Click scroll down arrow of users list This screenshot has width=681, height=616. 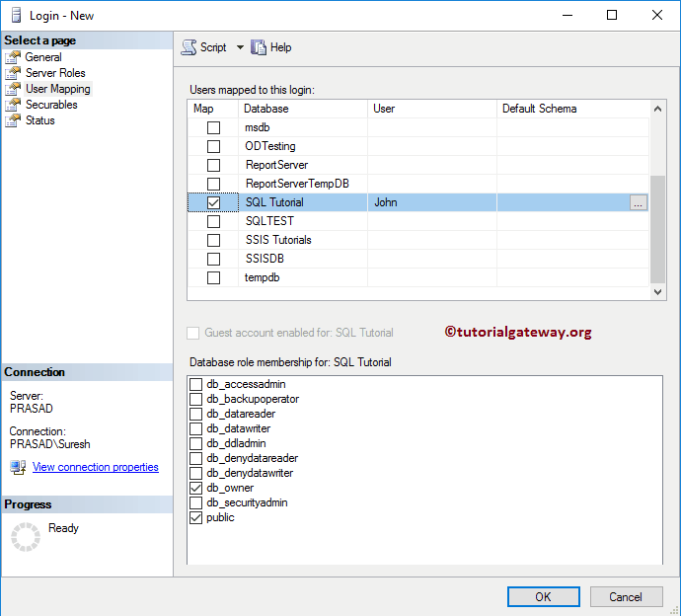click(x=657, y=292)
